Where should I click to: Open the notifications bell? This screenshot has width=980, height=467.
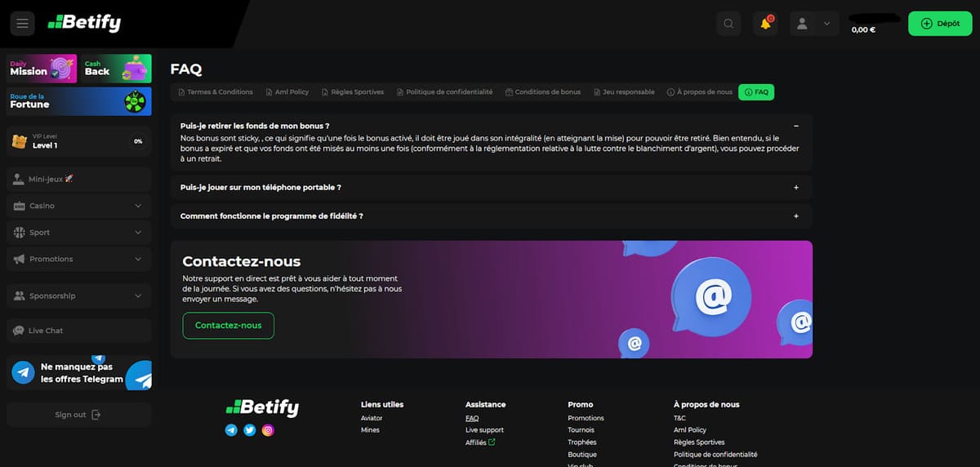click(x=766, y=24)
